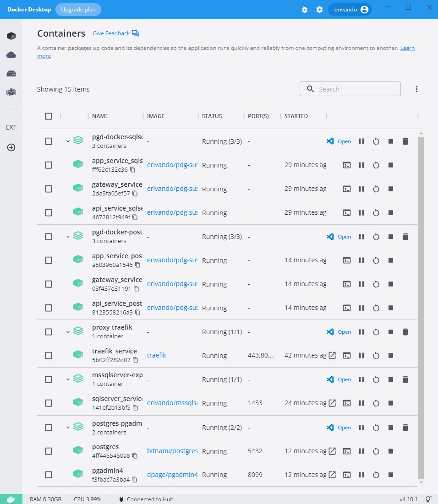Screen dimensions: 438x504
Task: Sort by STARTED column header
Action: (x=296, y=116)
